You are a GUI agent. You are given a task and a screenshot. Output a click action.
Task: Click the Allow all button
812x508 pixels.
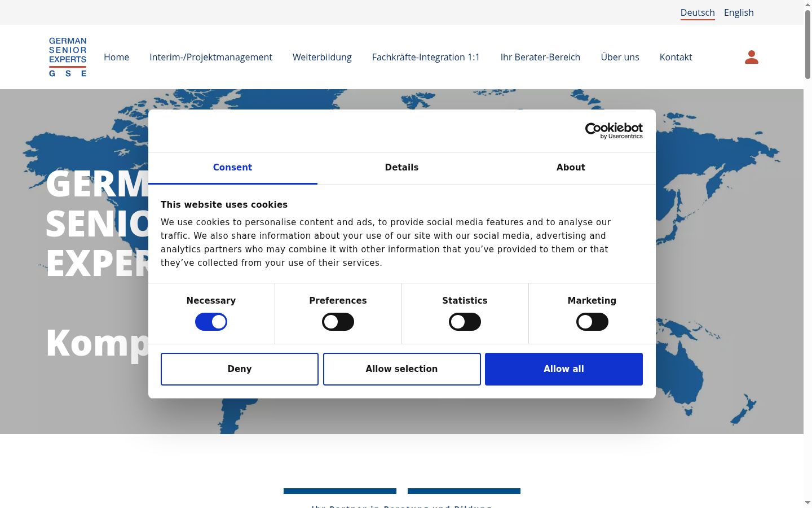pyautogui.click(x=564, y=369)
